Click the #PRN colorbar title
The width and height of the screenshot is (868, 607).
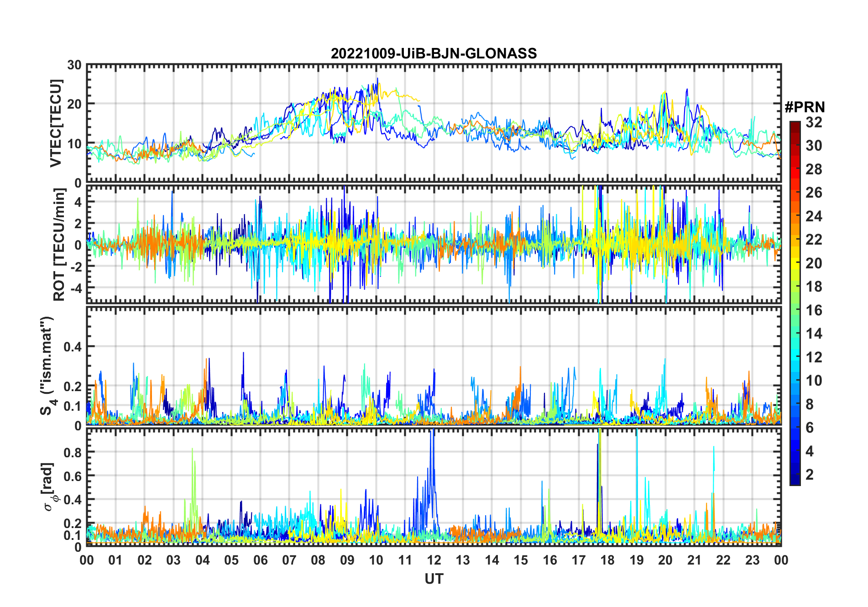point(805,107)
